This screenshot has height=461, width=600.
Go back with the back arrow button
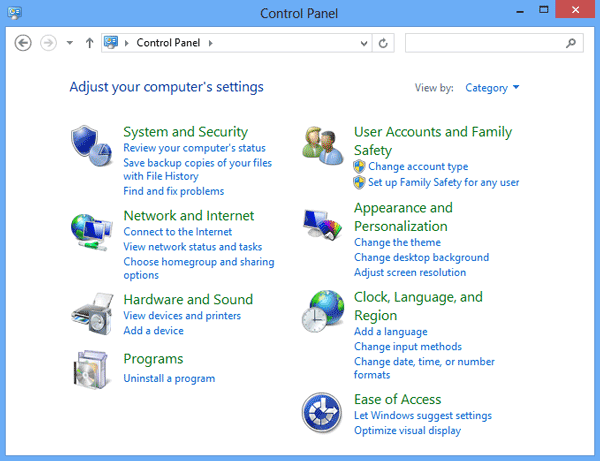(23, 43)
